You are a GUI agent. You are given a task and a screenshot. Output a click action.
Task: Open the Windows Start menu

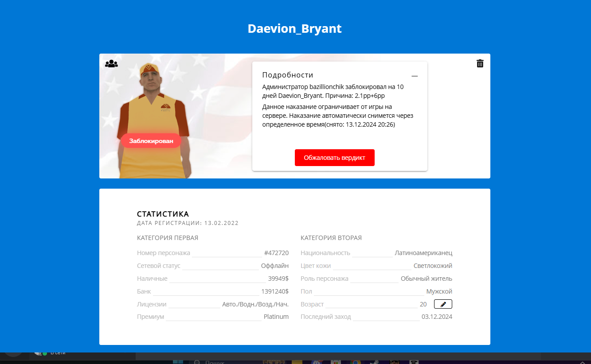point(178,362)
